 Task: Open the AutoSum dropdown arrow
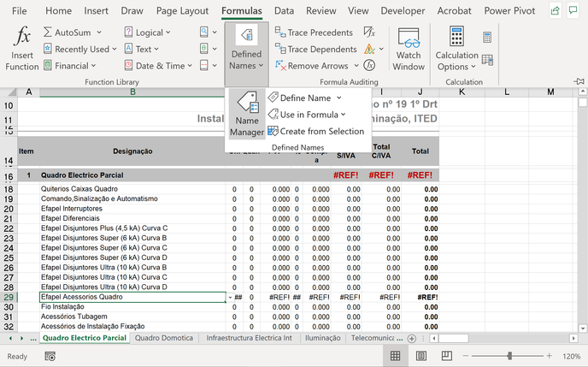99,33
